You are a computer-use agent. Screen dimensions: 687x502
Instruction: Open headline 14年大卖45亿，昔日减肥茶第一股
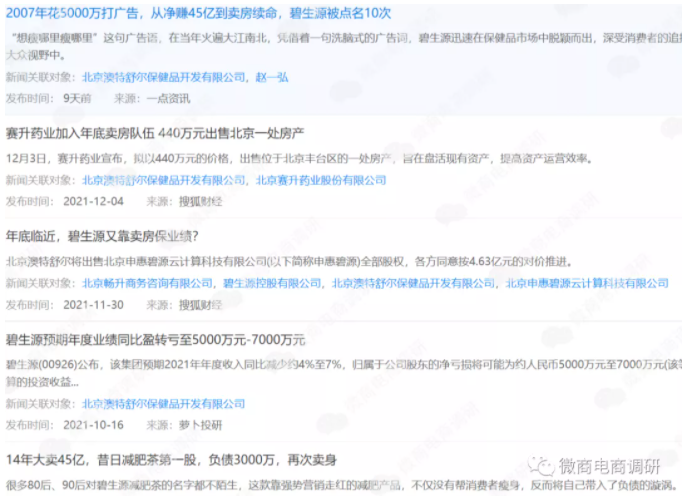171,460
